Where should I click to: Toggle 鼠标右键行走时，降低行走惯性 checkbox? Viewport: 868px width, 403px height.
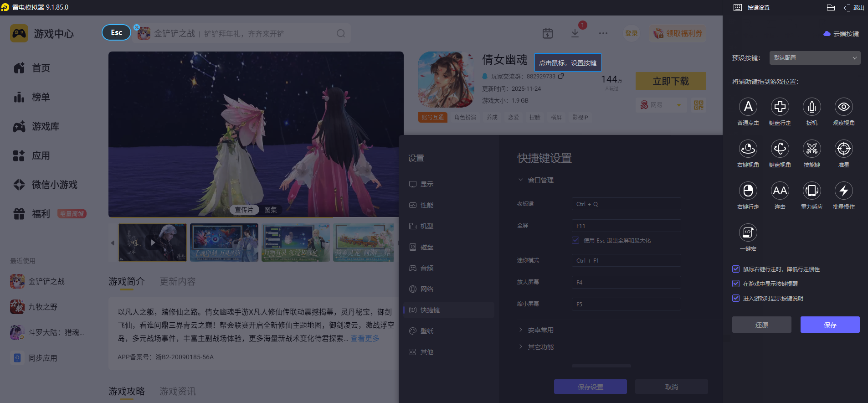735,269
